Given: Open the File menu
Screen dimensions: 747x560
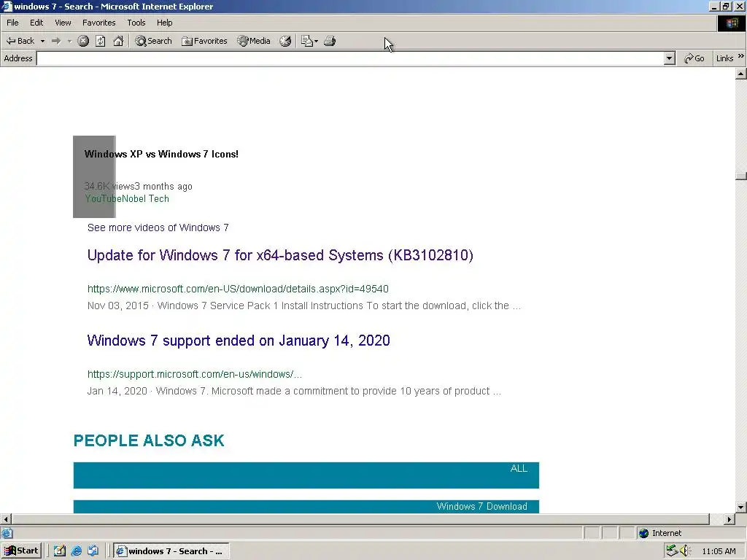Looking at the screenshot, I should pos(13,23).
